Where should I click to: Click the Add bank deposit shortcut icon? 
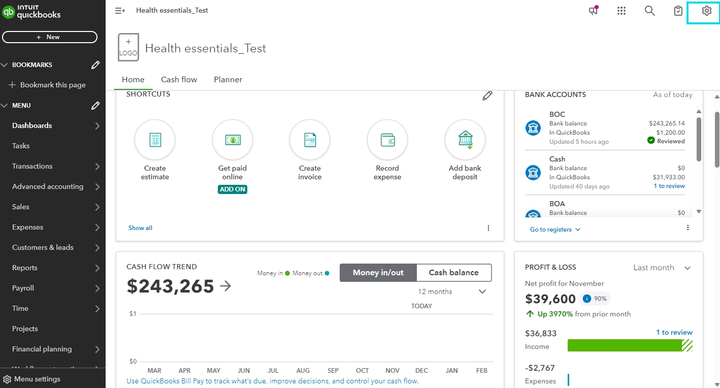(x=465, y=140)
